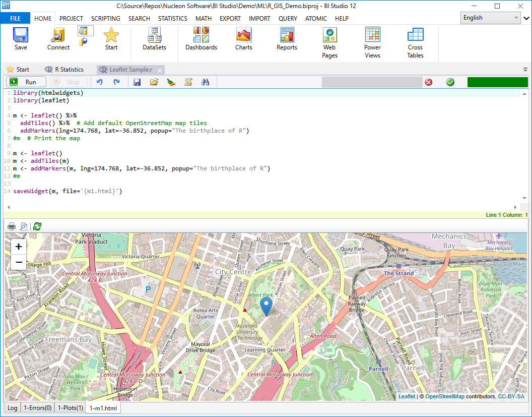Viewport: 532px width, 417px height.
Task: Click the Reports icon in the ribbon
Action: coord(286,38)
